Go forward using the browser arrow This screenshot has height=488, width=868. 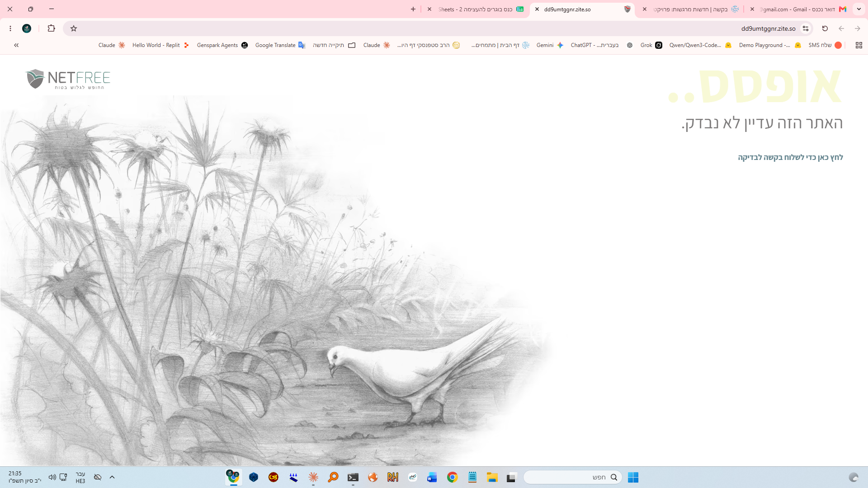coord(858,28)
